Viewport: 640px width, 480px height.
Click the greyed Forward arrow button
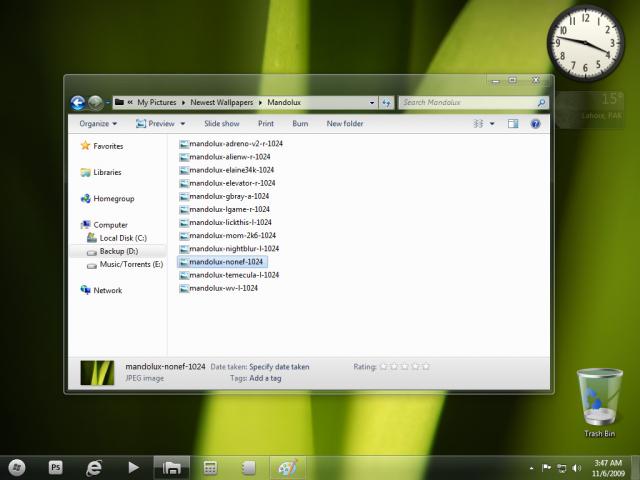[x=96, y=103]
